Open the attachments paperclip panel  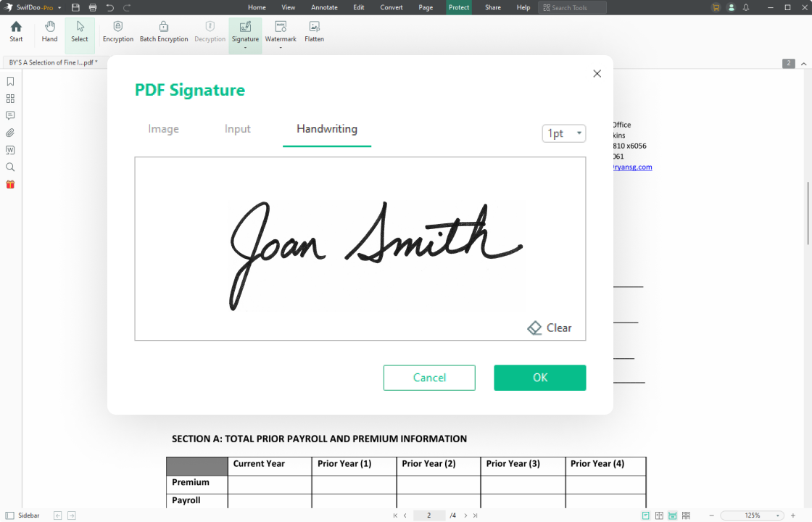point(10,133)
